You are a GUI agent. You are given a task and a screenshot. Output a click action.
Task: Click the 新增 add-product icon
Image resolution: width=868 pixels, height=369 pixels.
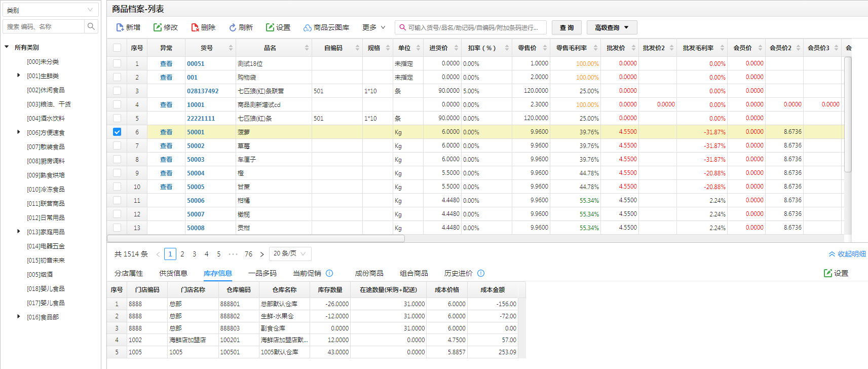[x=120, y=27]
